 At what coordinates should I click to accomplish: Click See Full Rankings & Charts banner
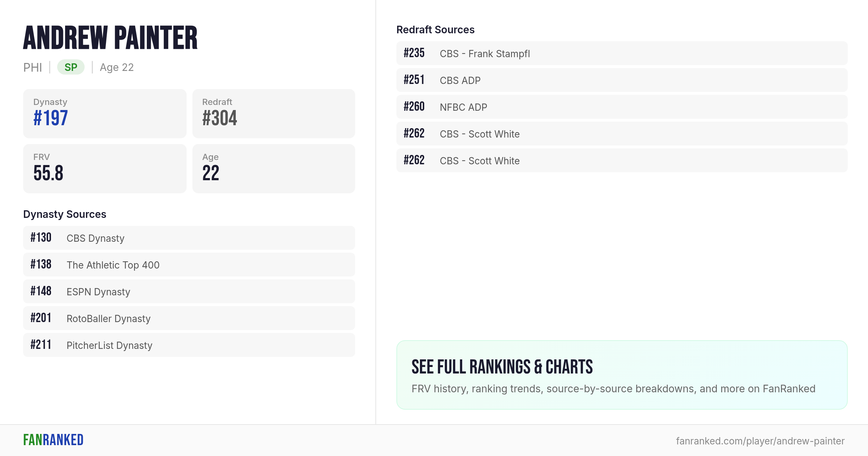click(x=622, y=375)
